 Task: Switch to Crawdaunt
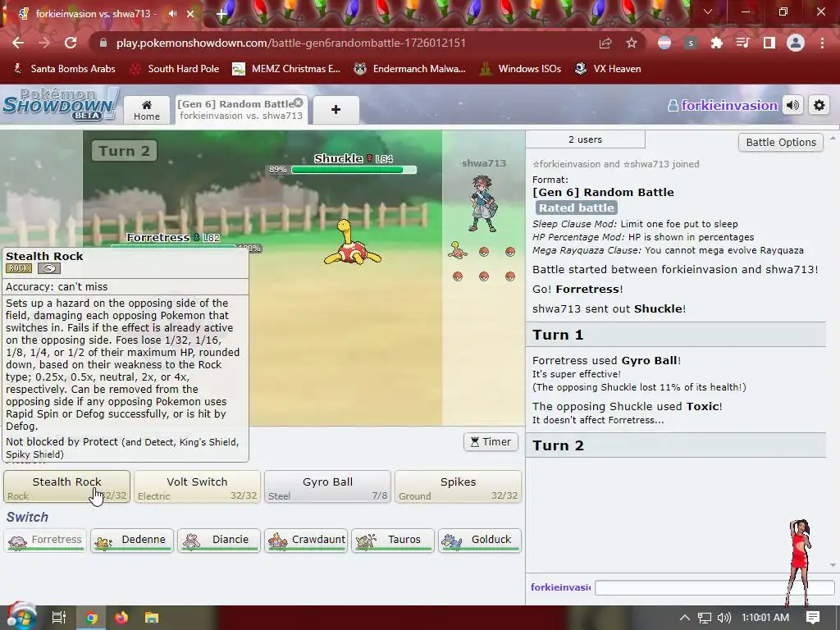tap(306, 540)
